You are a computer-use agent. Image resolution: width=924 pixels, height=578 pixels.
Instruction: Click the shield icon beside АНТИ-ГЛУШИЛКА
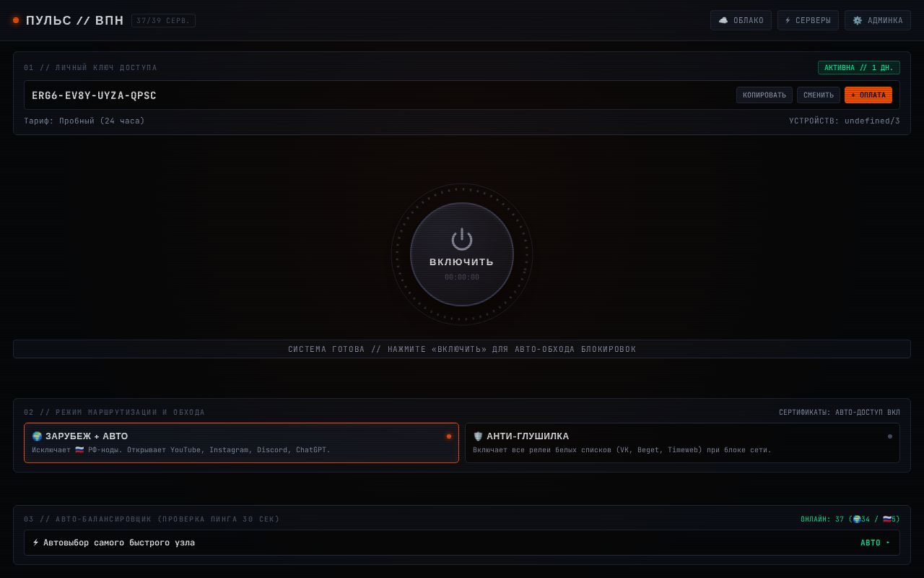click(x=478, y=436)
